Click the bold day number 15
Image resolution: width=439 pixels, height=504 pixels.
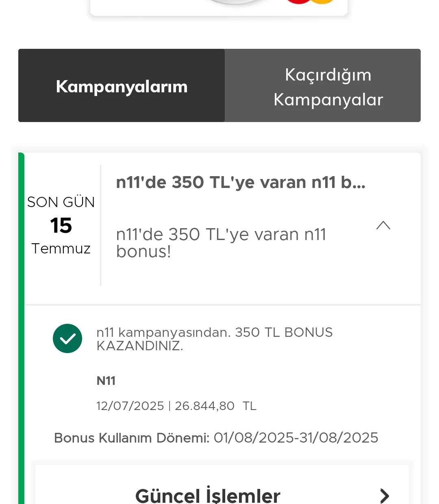61,225
